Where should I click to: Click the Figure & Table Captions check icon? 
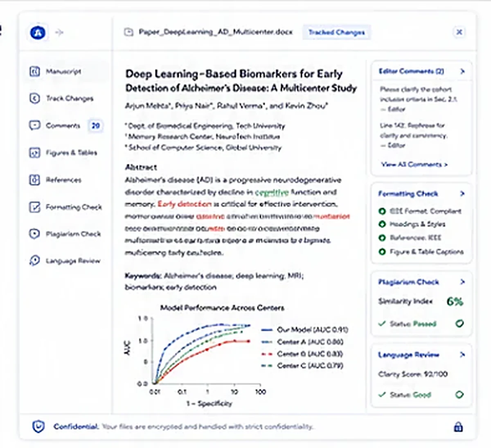click(x=382, y=251)
